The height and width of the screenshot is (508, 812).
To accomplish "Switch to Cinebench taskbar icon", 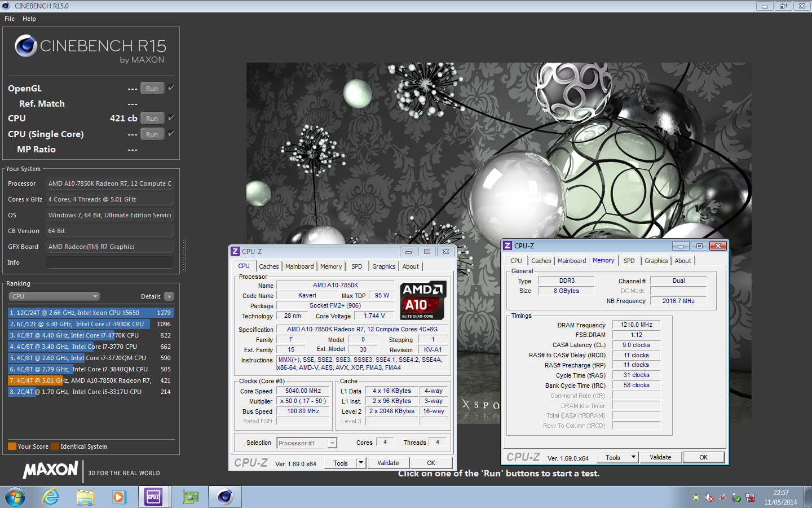I will tap(225, 497).
